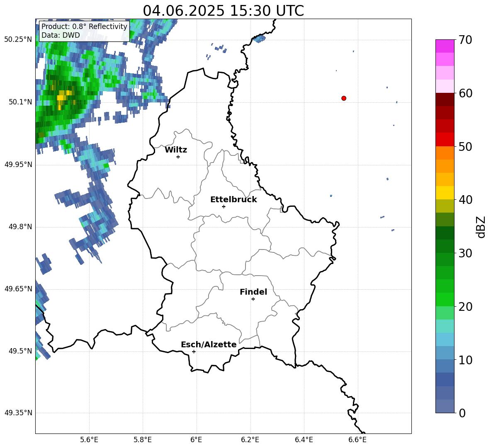Click the 6°E longitude label
Screen dimensions: 491x448
click(x=196, y=440)
